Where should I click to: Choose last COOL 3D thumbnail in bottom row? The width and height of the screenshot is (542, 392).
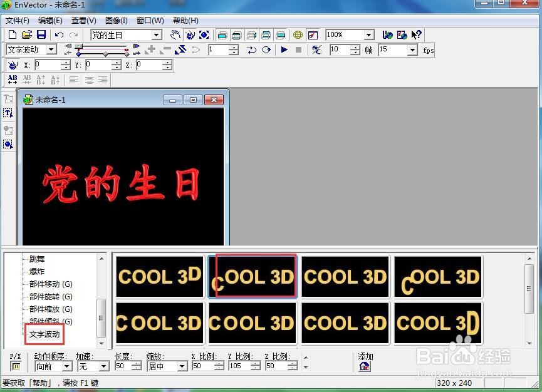point(437,323)
